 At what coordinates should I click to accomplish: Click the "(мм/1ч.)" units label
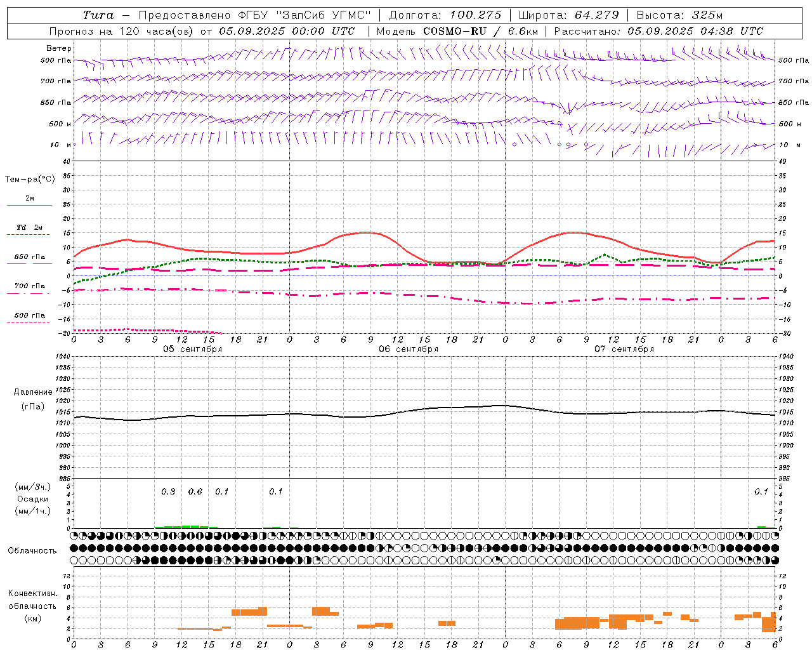pyautogui.click(x=33, y=511)
